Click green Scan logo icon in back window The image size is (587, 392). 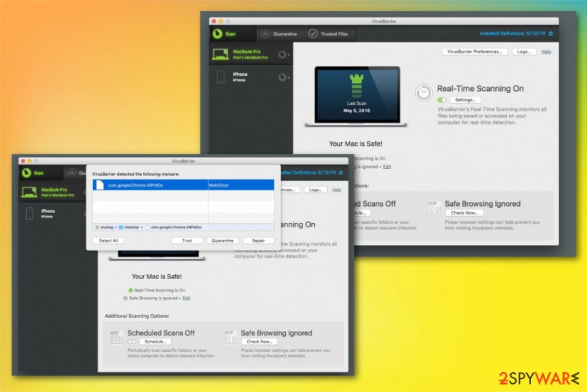tap(218, 34)
